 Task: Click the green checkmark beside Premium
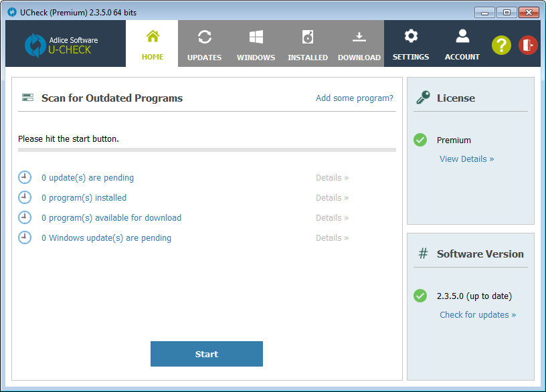pyautogui.click(x=420, y=140)
